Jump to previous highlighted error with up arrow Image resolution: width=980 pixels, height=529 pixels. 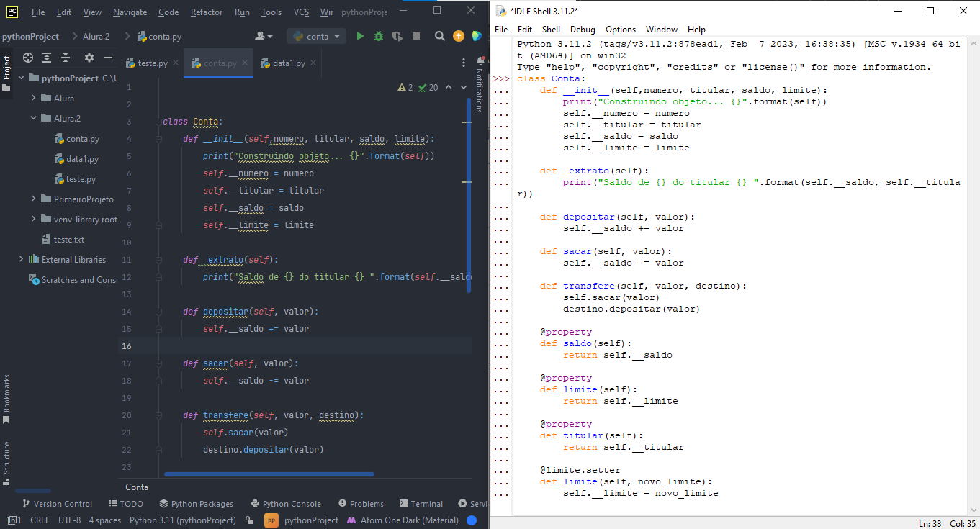[448, 88]
